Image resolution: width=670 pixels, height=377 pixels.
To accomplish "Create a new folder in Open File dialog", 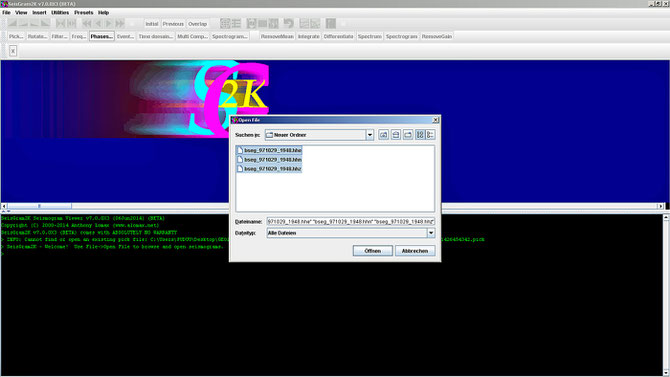I will (408, 135).
